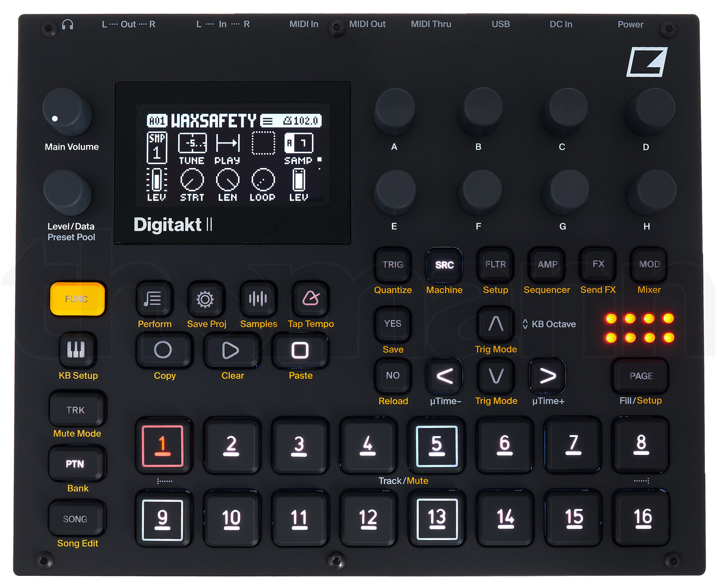This screenshot has width=717, height=588.
Task: Click the PAGE Fill/Setup button
Action: click(x=640, y=376)
